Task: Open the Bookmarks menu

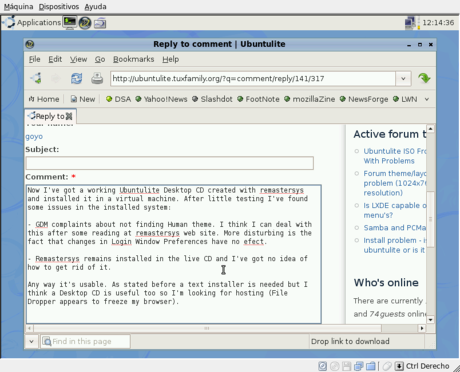Action: [x=134, y=59]
